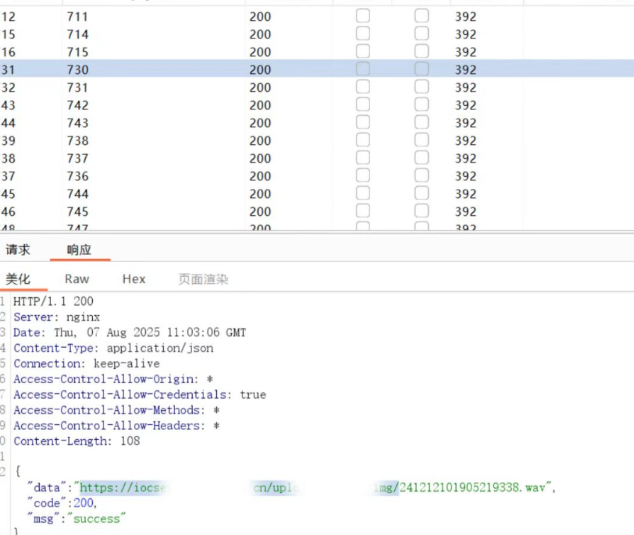Toggle the right checkbox in payload 731 row
Screen dimensions: 634x535
point(421,87)
